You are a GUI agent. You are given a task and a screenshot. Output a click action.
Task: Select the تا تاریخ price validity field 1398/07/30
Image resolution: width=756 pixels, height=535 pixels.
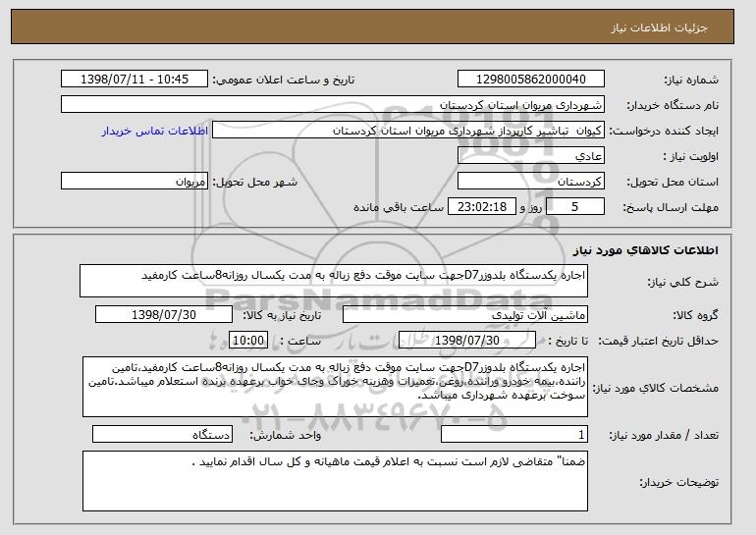467,341
